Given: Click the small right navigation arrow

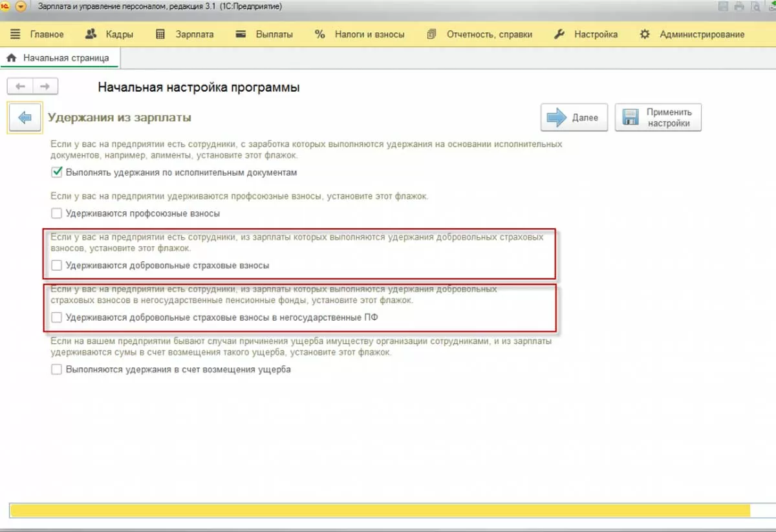Looking at the screenshot, I should [45, 86].
